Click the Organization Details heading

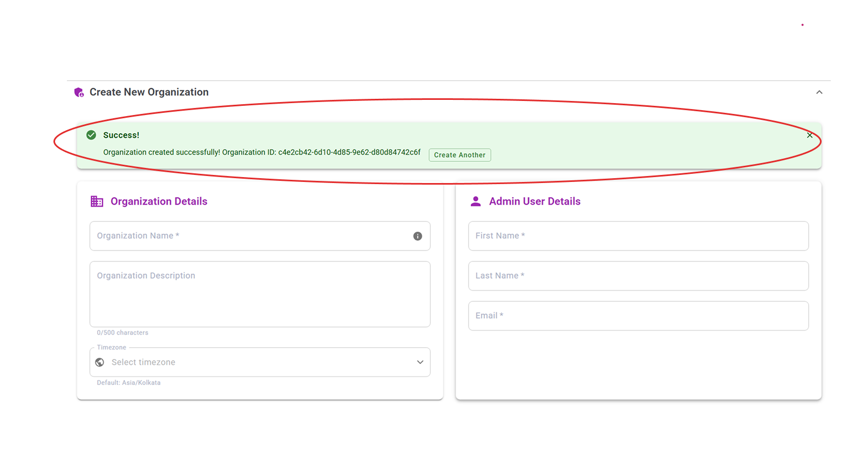point(159,201)
